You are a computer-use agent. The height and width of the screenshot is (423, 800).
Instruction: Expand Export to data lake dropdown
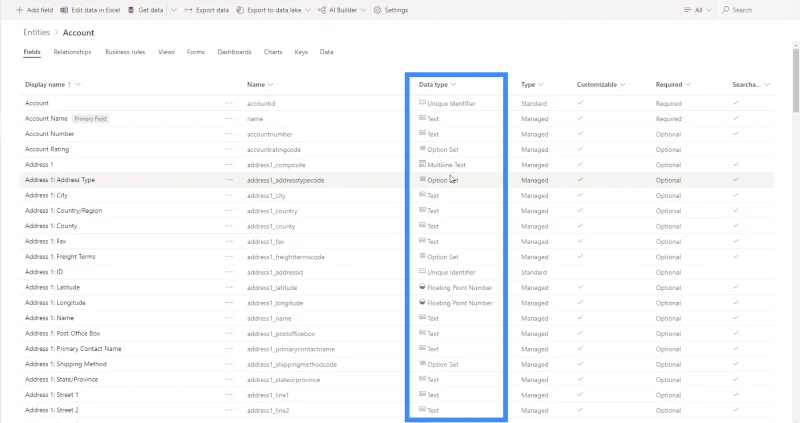coord(308,10)
